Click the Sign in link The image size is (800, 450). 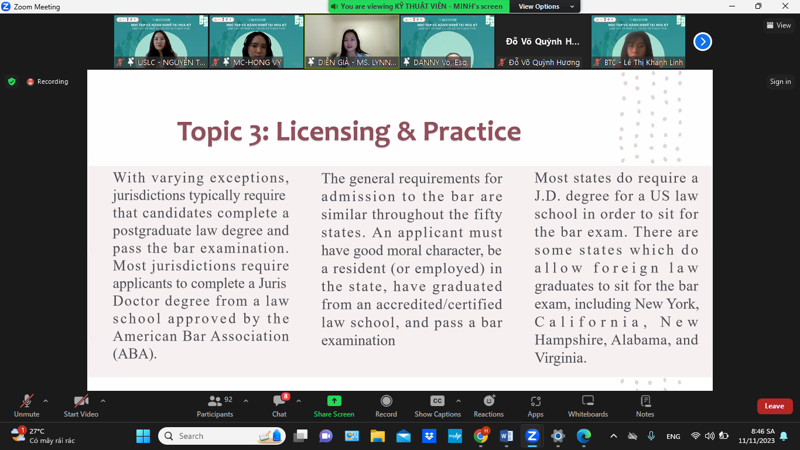(780, 82)
